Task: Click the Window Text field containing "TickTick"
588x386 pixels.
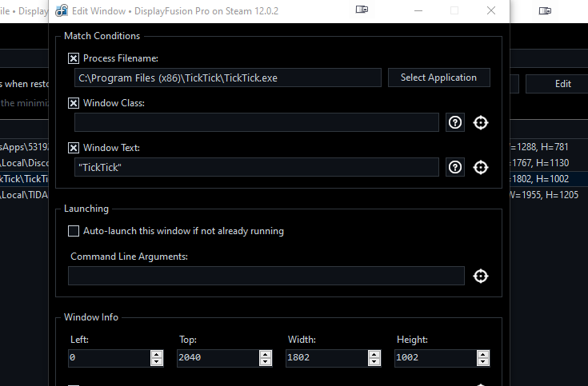Action: click(257, 167)
